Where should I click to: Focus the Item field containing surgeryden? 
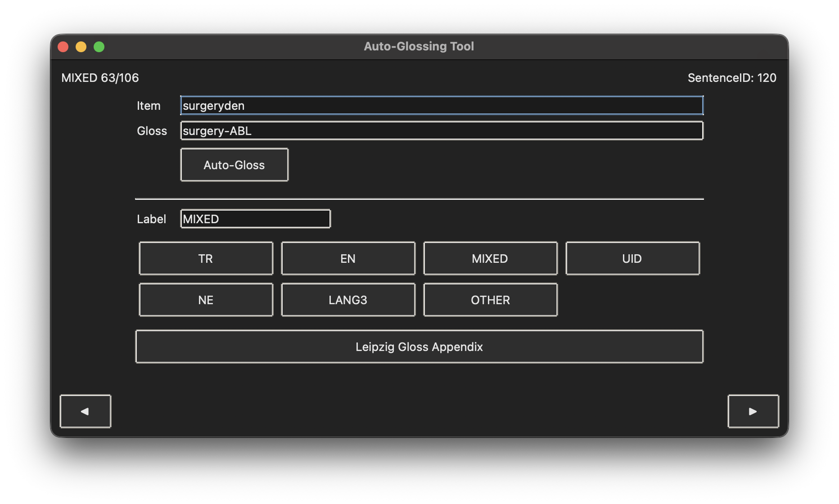(x=441, y=105)
